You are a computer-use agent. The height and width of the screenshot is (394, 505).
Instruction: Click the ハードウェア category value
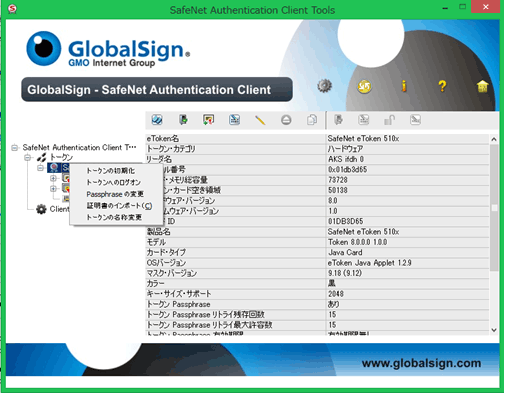click(x=345, y=149)
